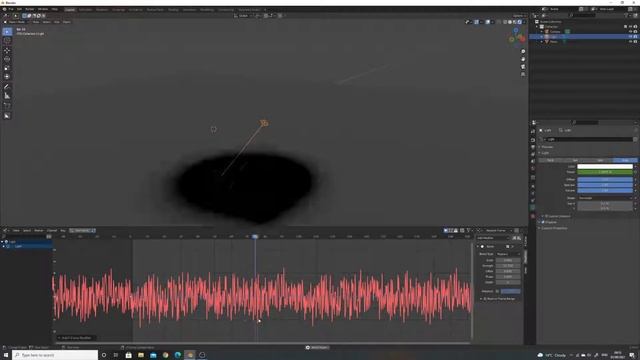
Task: Toggle the modifier Influence checkbox
Action: coord(497,291)
